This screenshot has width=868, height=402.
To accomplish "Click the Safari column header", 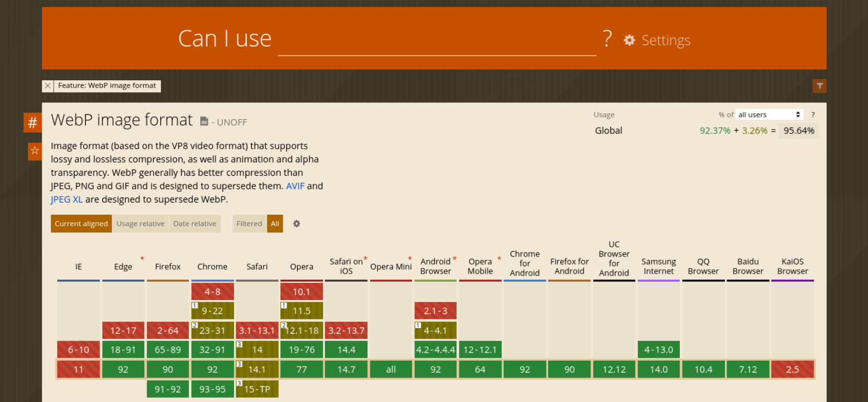I will [257, 267].
